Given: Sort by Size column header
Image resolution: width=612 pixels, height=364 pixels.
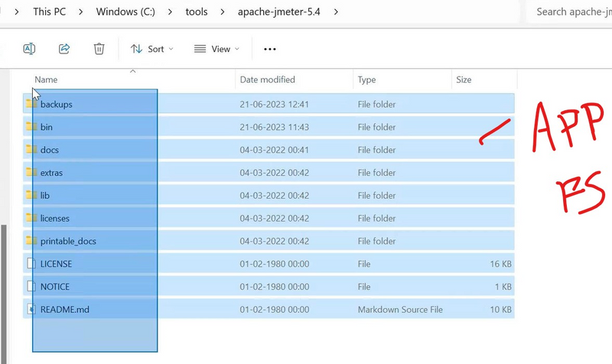Looking at the screenshot, I should 464,80.
